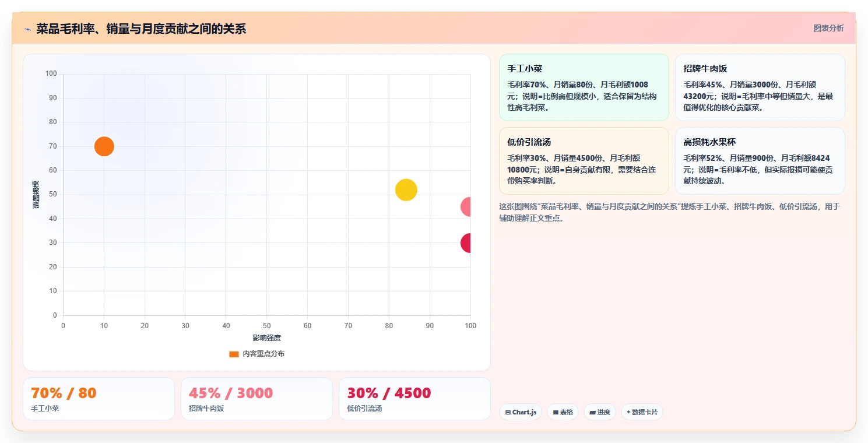Click the 招牌牛肉饭 label under 45% / 3000
This screenshot has height=443, width=868.
(x=206, y=409)
